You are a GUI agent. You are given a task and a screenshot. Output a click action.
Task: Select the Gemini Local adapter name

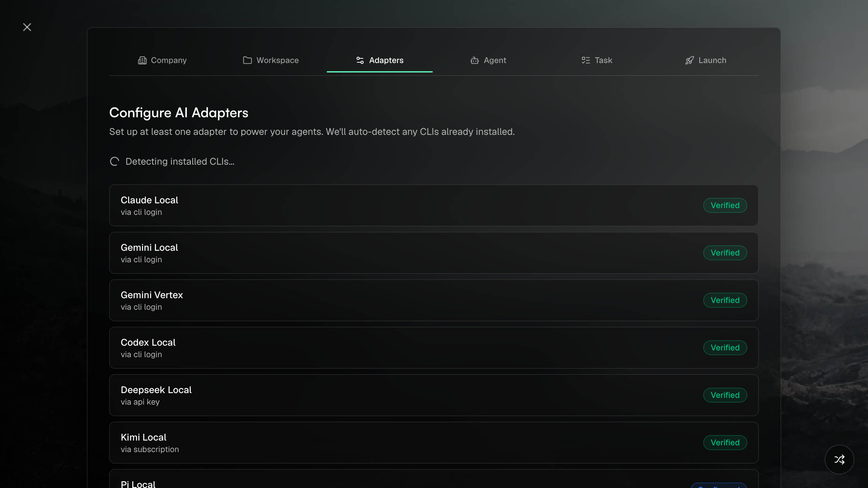[x=149, y=248]
